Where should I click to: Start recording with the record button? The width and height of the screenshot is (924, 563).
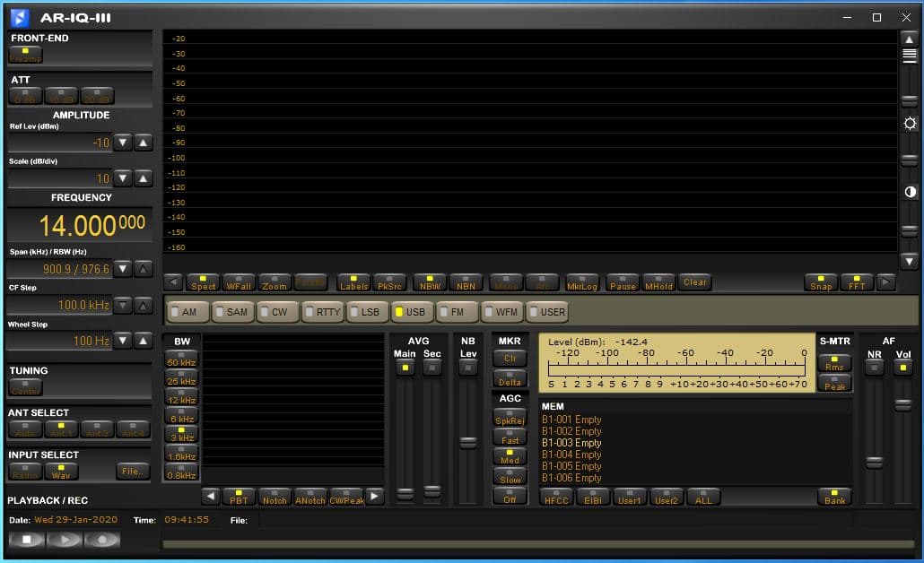click(102, 540)
